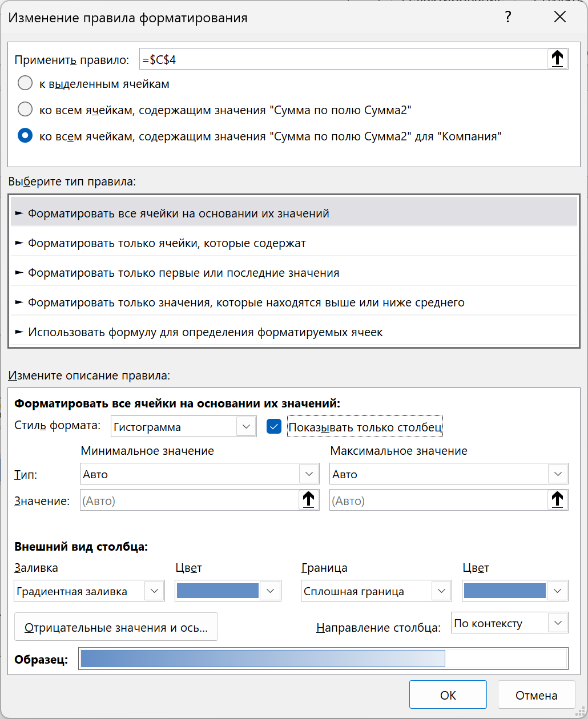Click the 'Отрицательные значения и ось...' button
The image size is (588, 719).
(x=116, y=628)
